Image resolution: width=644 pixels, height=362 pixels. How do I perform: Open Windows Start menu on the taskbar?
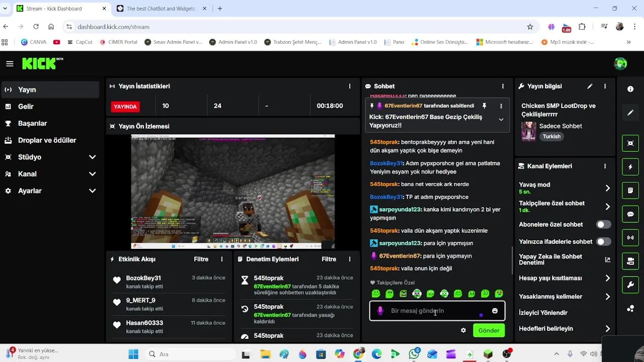133,354
